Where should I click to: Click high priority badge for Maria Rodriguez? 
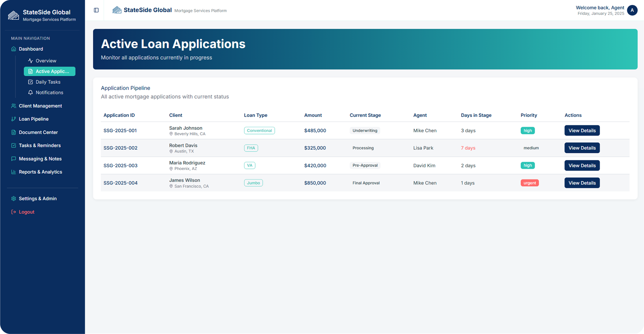click(x=528, y=165)
